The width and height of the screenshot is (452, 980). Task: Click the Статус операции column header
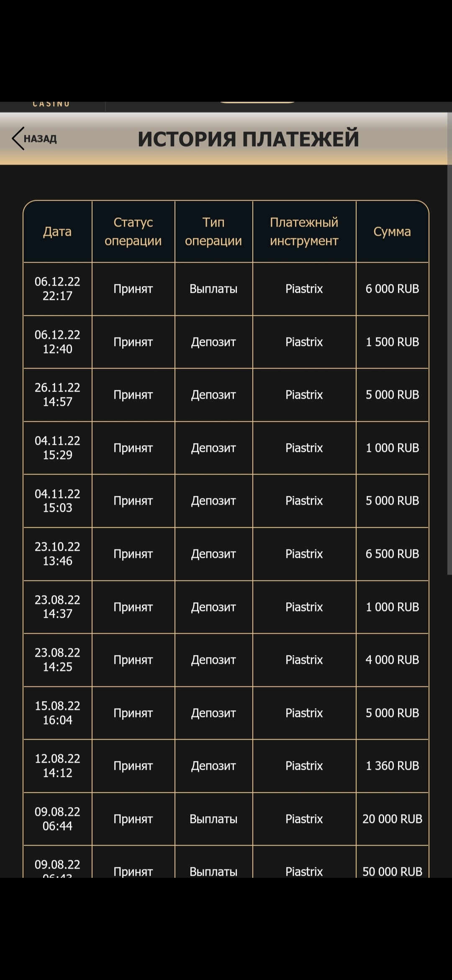coord(133,232)
